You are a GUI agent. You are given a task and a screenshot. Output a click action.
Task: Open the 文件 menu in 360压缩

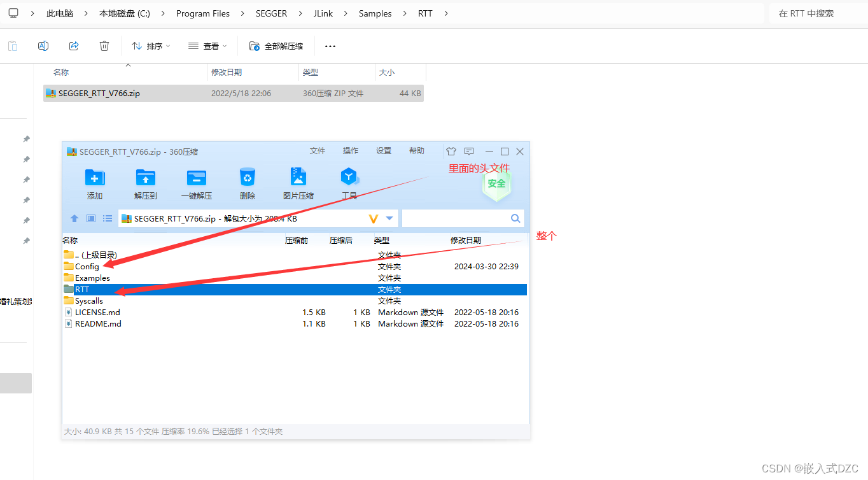point(318,151)
